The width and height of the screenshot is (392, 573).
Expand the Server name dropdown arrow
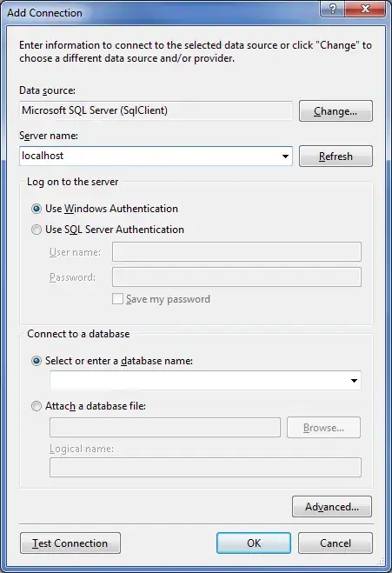pyautogui.click(x=285, y=157)
